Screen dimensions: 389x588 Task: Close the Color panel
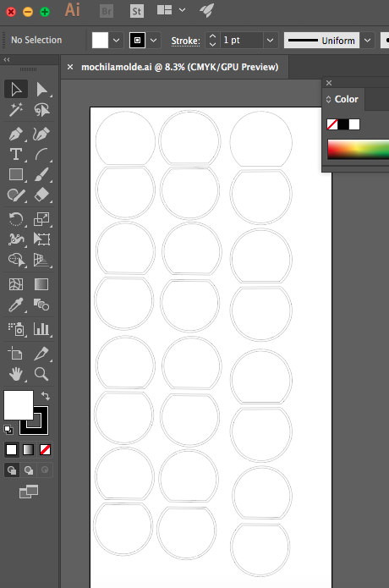click(329, 83)
